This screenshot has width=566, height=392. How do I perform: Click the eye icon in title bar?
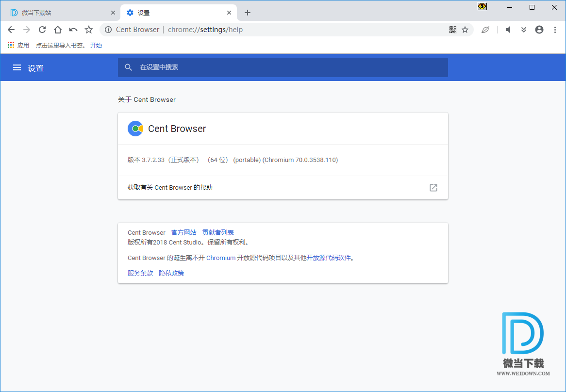[482, 7]
